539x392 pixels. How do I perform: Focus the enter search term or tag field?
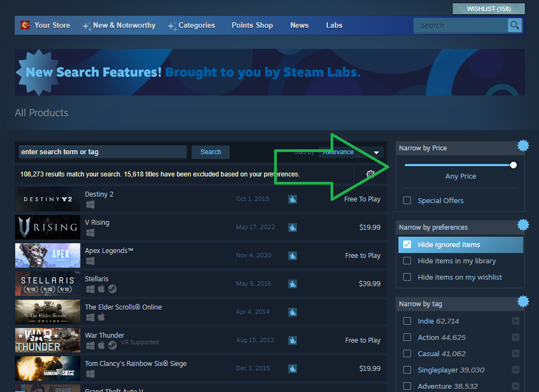pos(103,152)
